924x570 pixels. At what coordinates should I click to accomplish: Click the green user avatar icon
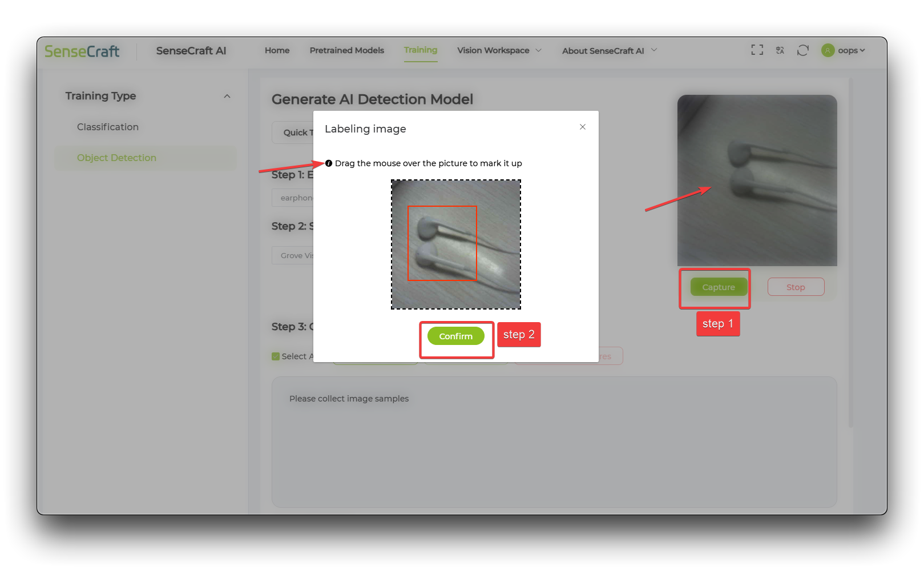tap(828, 50)
